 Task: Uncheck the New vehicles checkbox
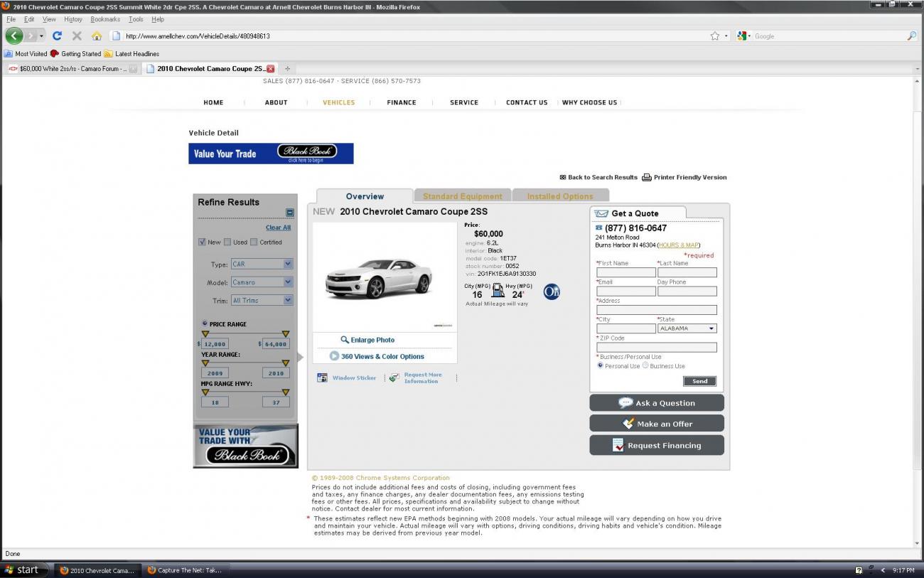click(202, 242)
